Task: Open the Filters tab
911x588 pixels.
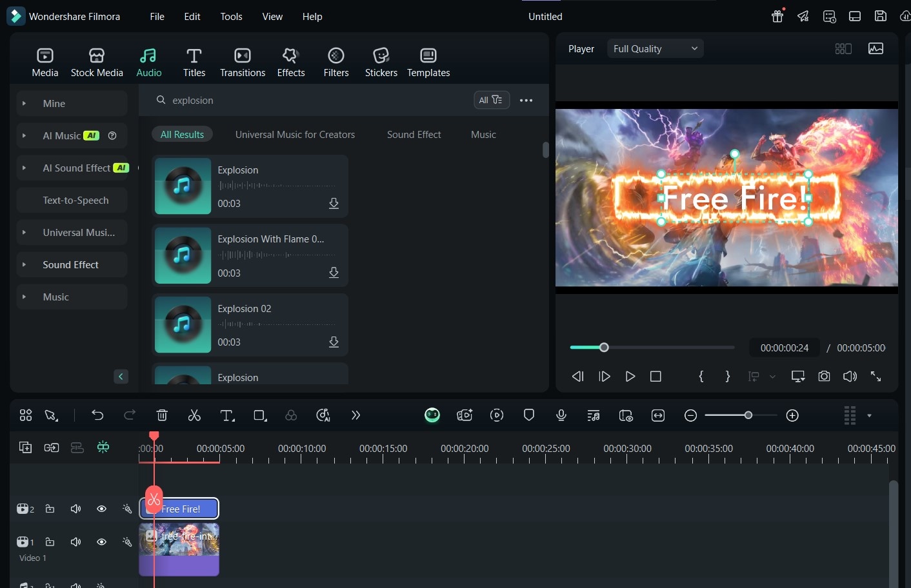Action: click(x=336, y=63)
